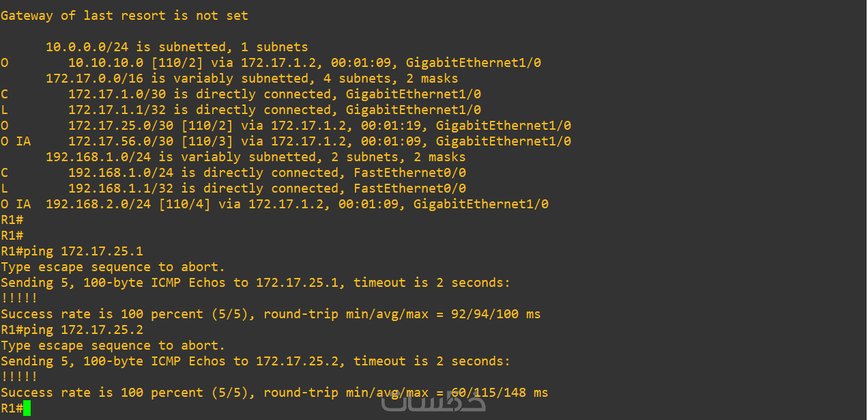The image size is (868, 420).
Task: Click the green terminal cursor block
Action: [x=27, y=408]
